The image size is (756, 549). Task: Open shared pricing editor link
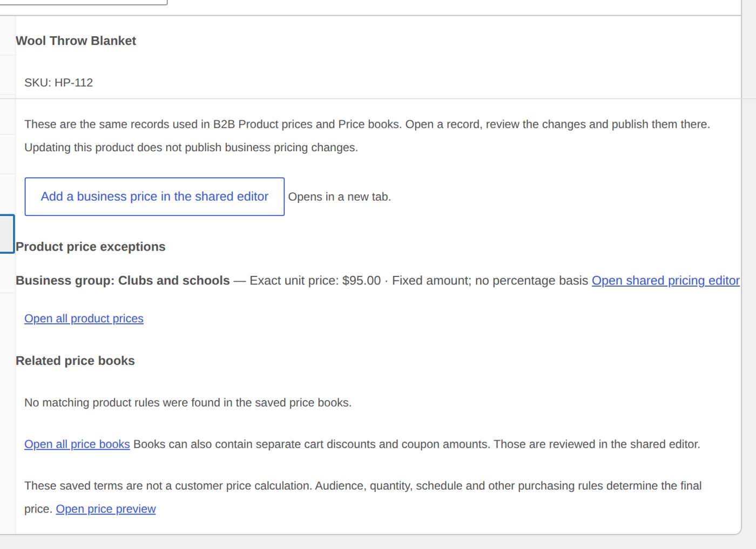click(665, 281)
